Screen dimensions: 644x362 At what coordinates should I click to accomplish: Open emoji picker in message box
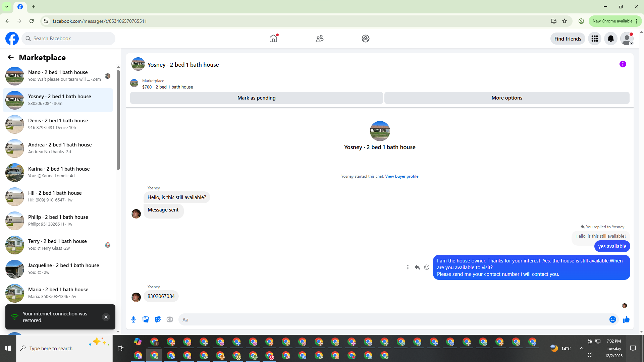coord(612,319)
